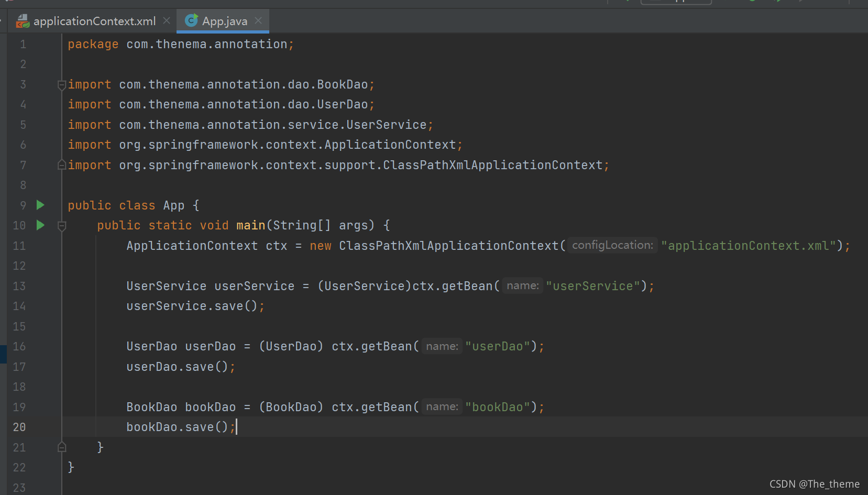The width and height of the screenshot is (868, 495).
Task: Click line number 1 in the gutter
Action: [23, 45]
